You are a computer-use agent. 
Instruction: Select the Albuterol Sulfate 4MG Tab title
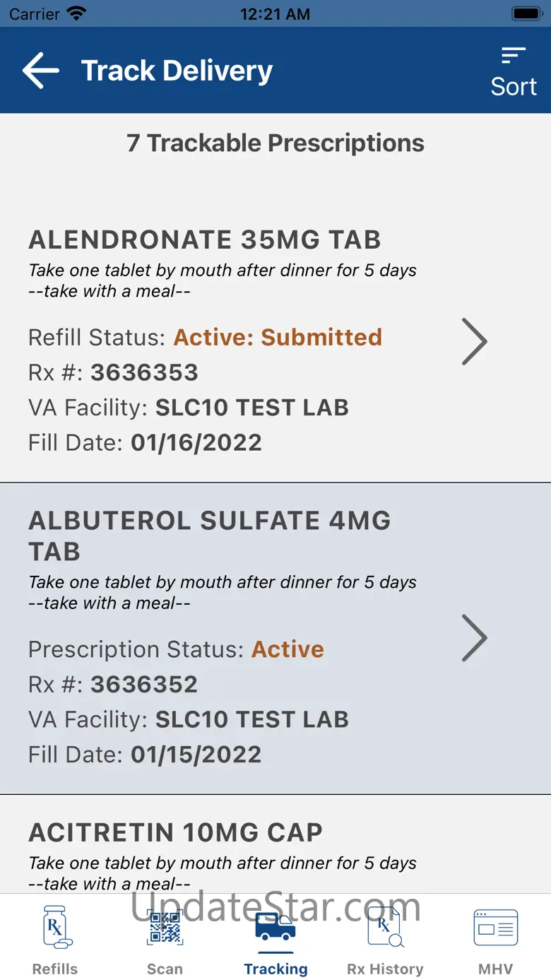(x=209, y=536)
